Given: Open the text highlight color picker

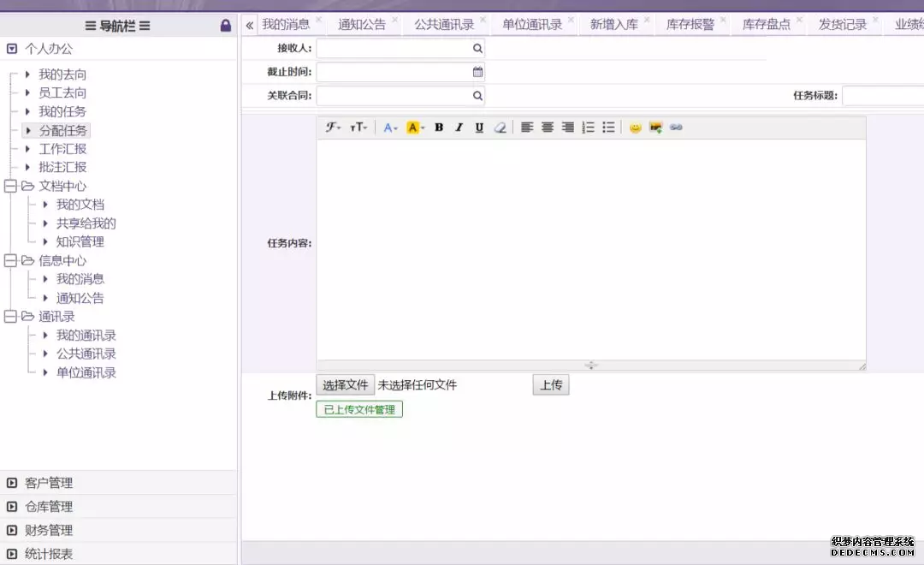Looking at the screenshot, I should (x=415, y=128).
